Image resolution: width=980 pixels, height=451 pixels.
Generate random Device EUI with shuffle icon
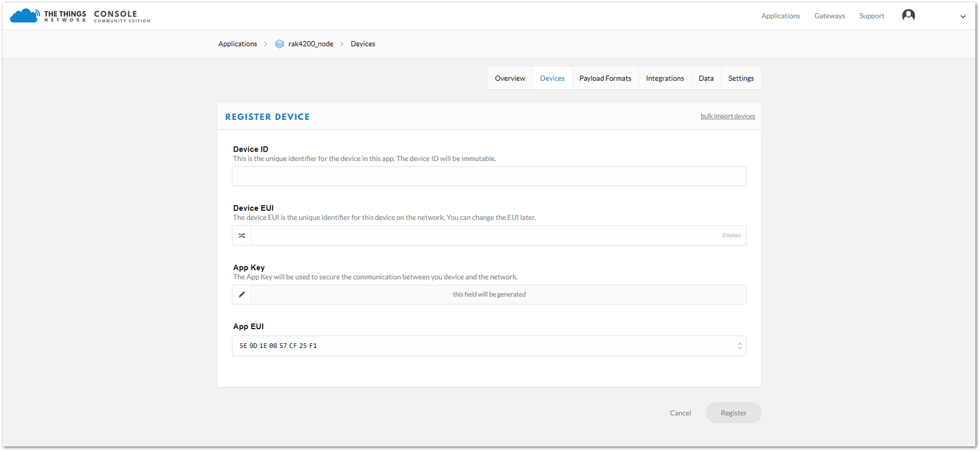tap(241, 236)
